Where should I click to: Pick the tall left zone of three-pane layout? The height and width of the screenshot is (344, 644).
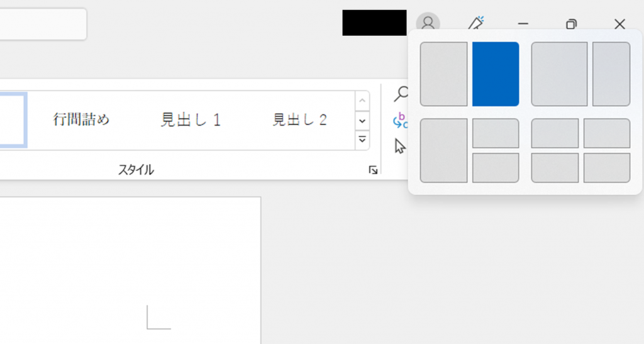443,150
